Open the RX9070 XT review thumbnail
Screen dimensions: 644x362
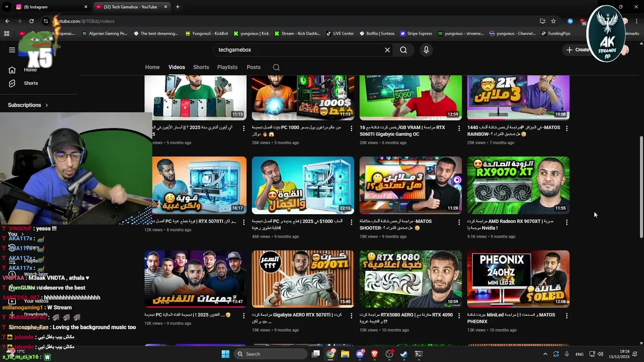[x=518, y=185]
